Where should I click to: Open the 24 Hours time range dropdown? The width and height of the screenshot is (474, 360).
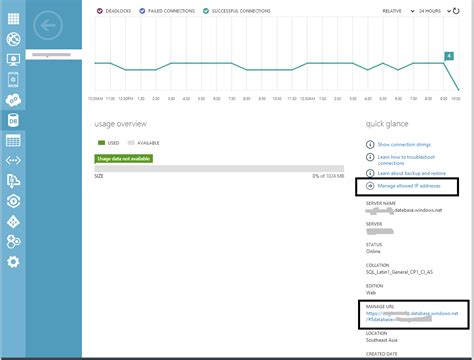(435, 11)
